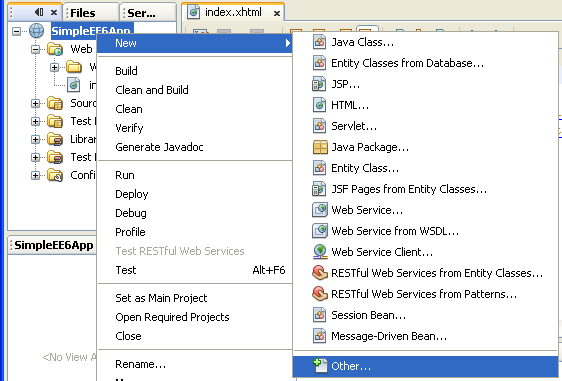Expand the Configuration Files node

[x=35, y=175]
